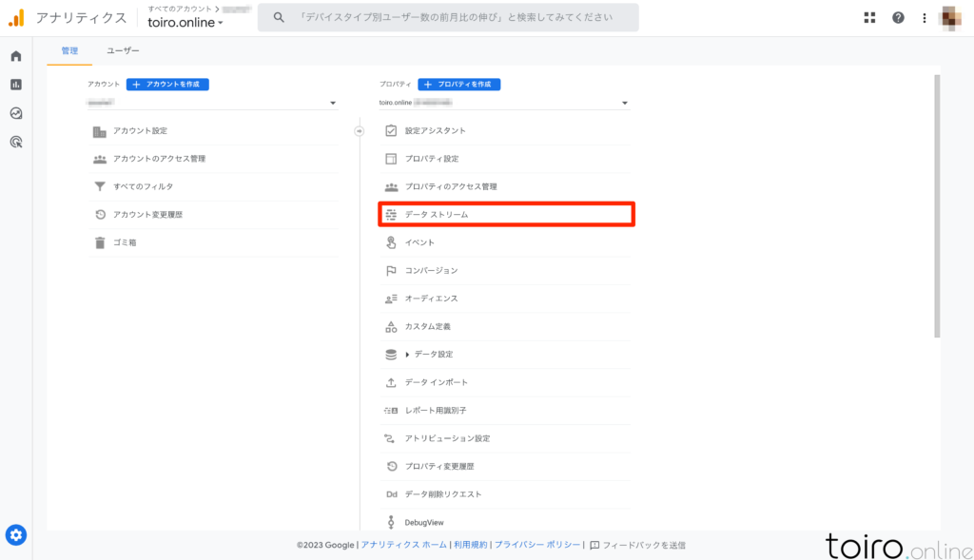
Task: Open the Google apps grid icon
Action: (869, 17)
